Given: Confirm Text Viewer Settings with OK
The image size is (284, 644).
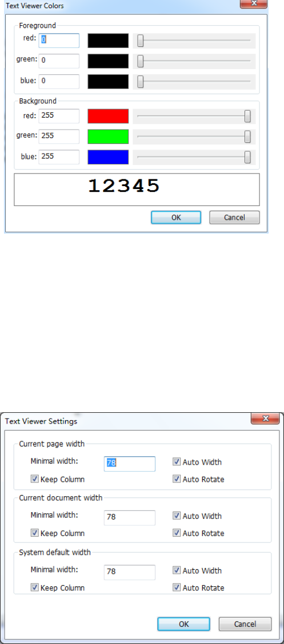Looking at the screenshot, I should coord(184,624).
